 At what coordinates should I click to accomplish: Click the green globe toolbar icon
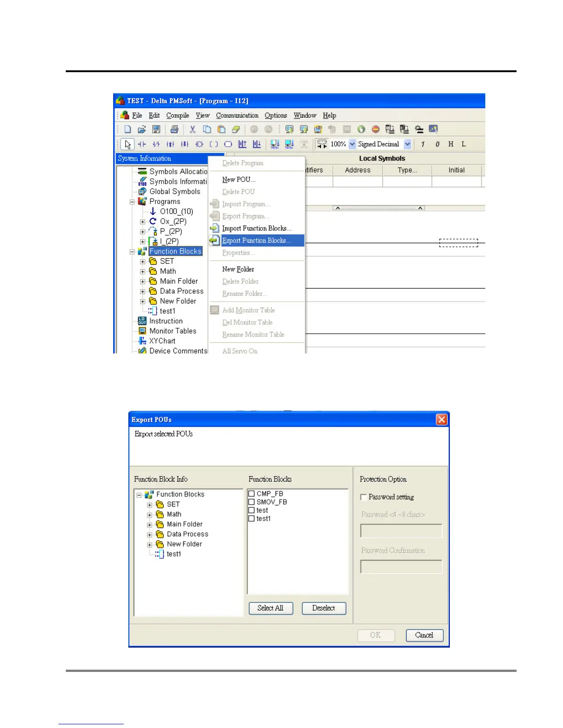pyautogui.click(x=361, y=129)
